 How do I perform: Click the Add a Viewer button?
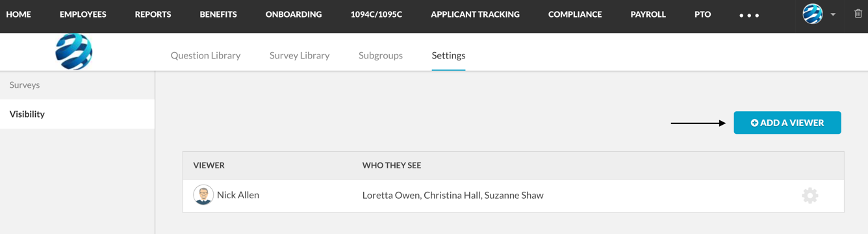point(787,123)
